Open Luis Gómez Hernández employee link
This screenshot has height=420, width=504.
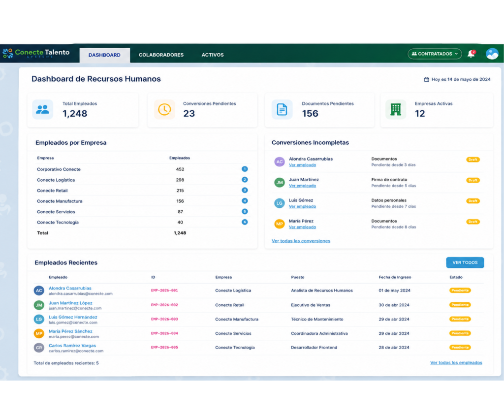(73, 317)
